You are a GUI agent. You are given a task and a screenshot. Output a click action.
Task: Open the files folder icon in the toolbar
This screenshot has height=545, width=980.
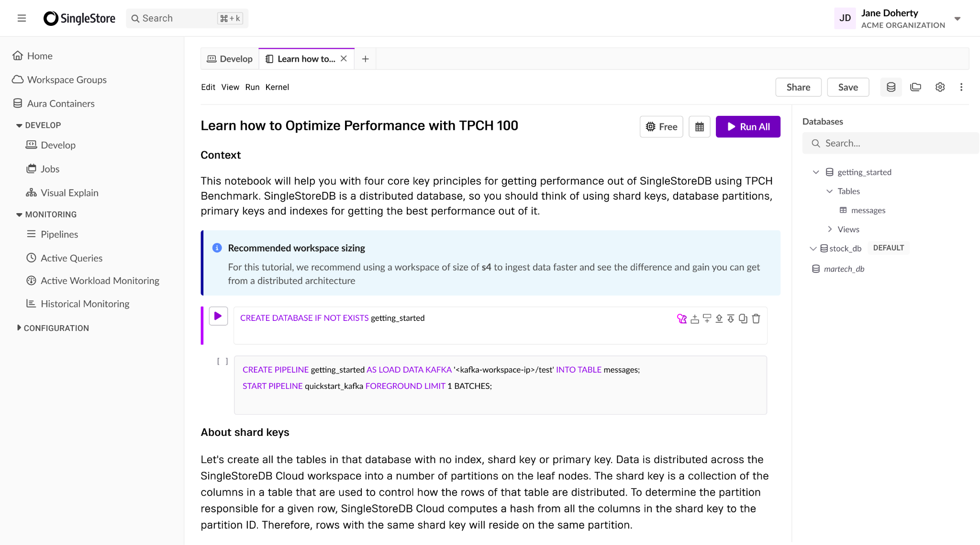pos(915,87)
